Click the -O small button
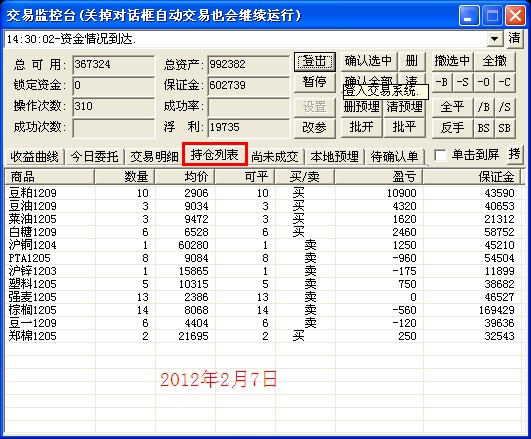The width and height of the screenshot is (531, 439). tap(484, 82)
